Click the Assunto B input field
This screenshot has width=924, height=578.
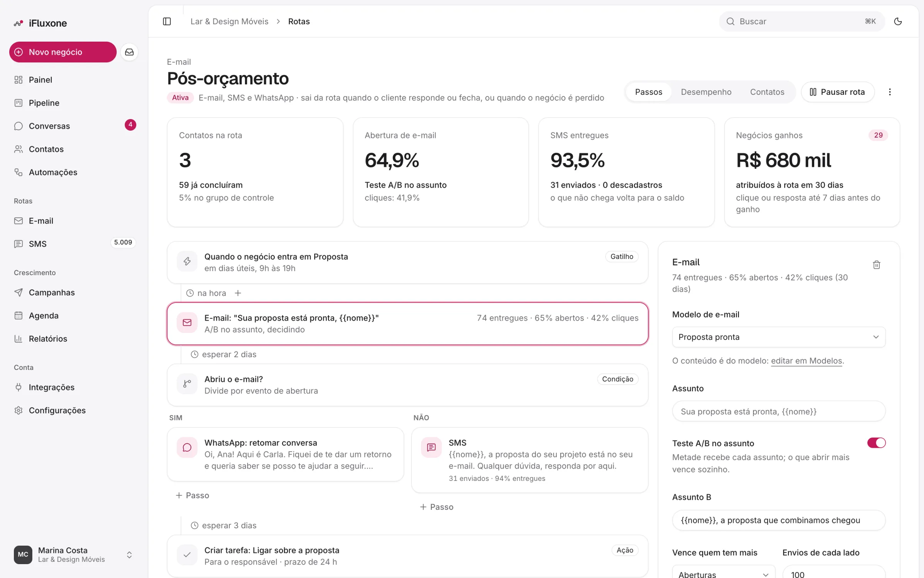778,520
